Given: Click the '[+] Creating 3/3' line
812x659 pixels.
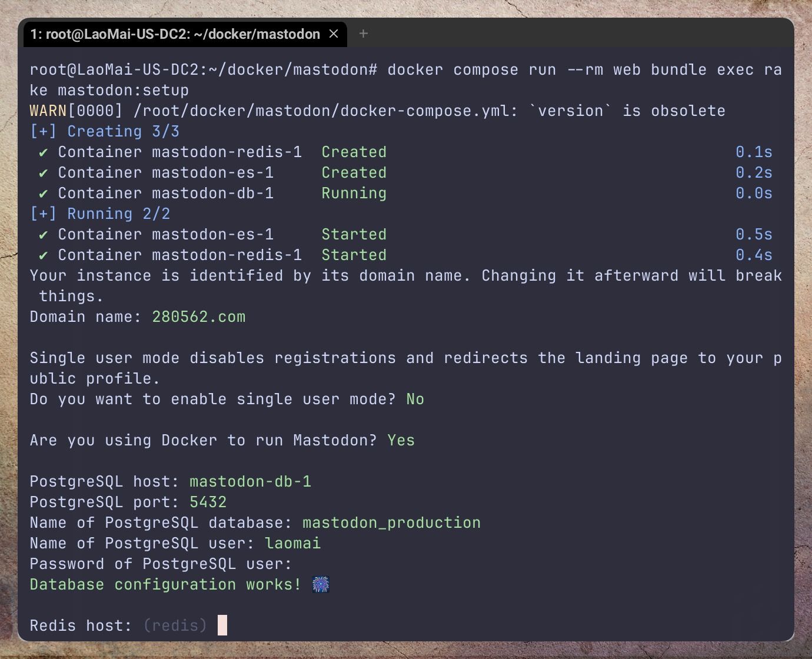Looking at the screenshot, I should click(x=105, y=131).
